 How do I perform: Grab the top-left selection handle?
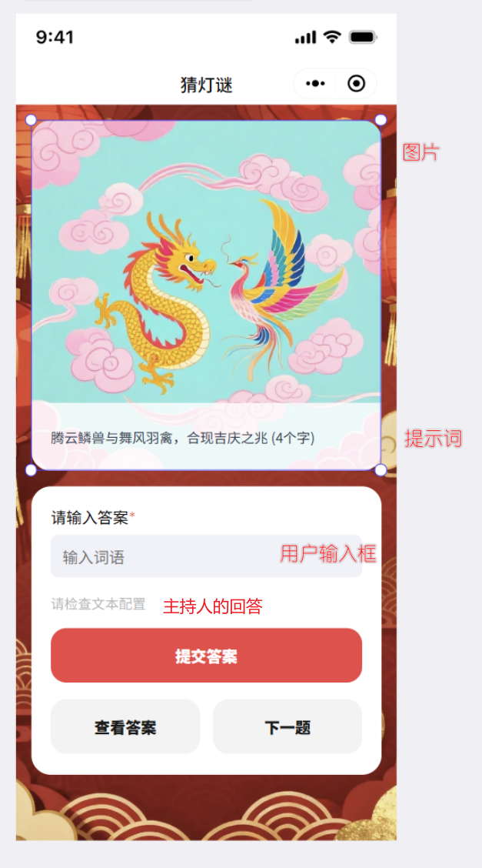tap(31, 120)
